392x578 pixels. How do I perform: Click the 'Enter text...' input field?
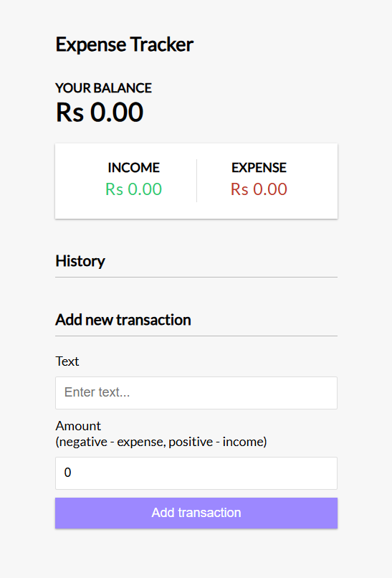(x=196, y=392)
